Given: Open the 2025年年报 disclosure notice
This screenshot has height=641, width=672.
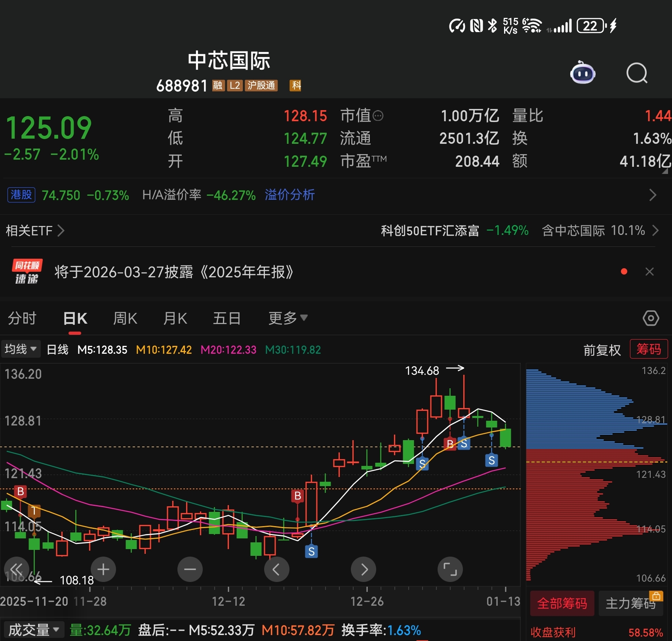Looking at the screenshot, I should tap(174, 272).
